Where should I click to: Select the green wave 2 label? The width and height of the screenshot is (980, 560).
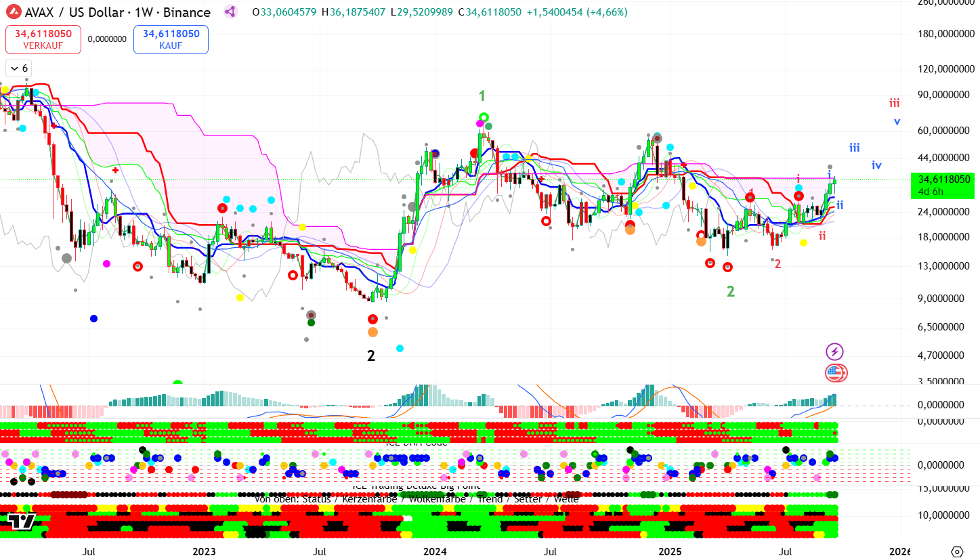730,292
